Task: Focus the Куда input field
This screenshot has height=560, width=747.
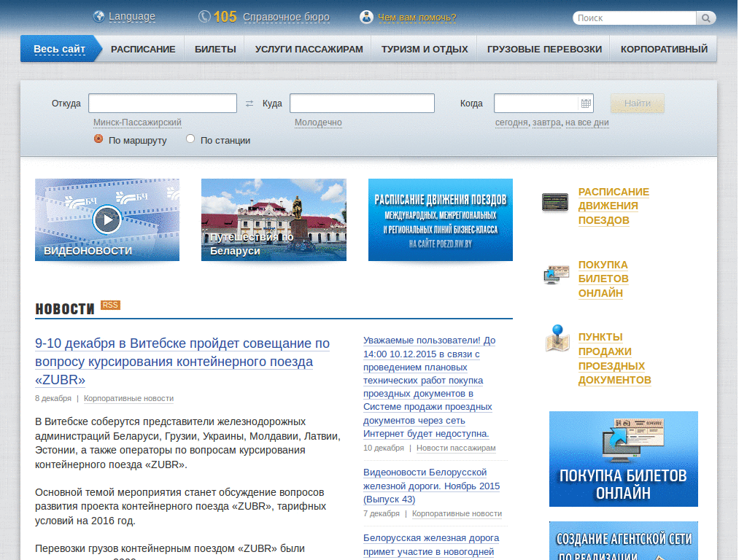Action: click(x=362, y=104)
